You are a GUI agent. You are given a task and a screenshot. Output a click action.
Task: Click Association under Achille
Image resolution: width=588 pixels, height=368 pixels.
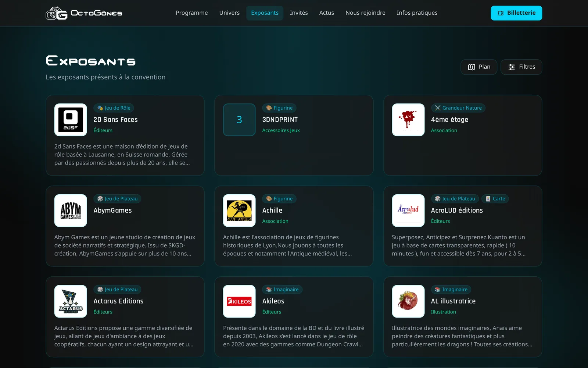[275, 221]
